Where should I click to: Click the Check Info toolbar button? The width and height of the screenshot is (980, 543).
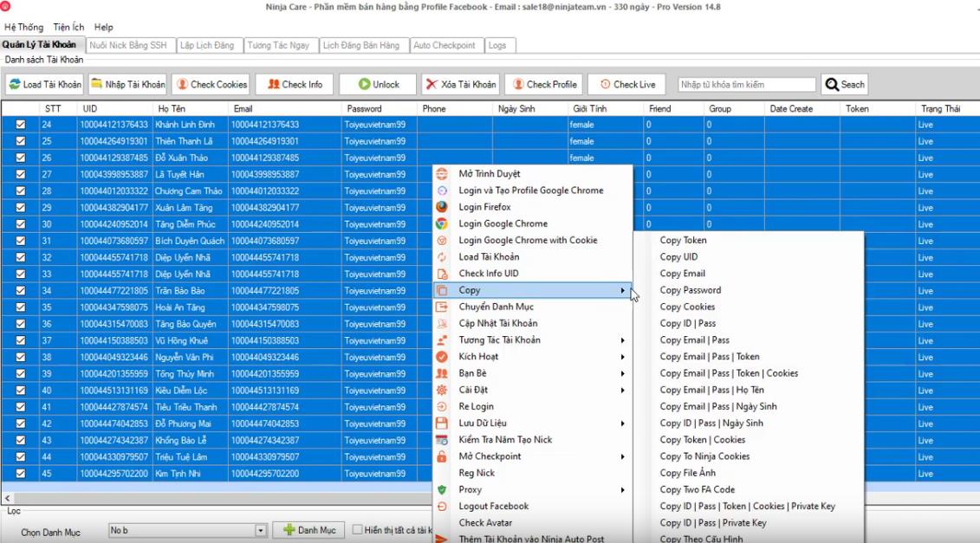294,84
